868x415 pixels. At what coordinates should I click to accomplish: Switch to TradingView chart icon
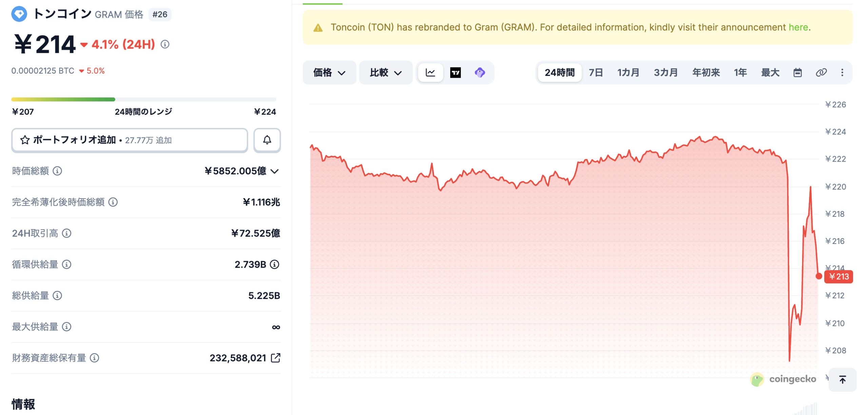455,73
